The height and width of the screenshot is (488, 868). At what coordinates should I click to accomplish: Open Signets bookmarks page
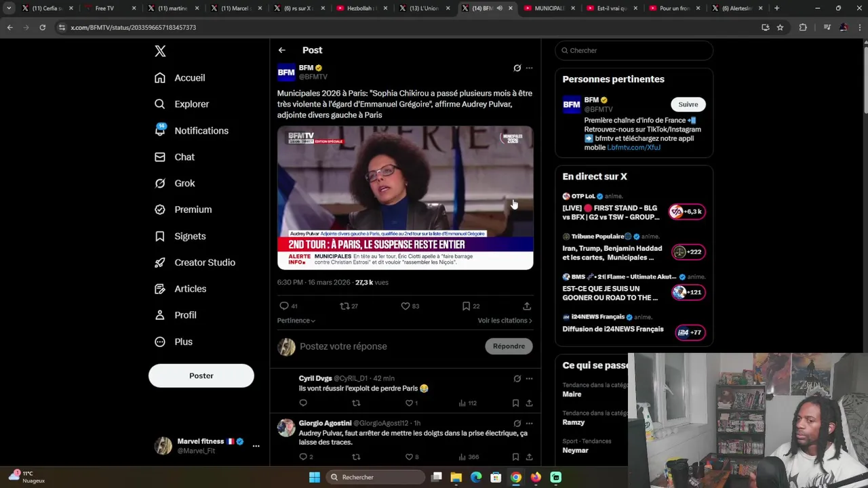click(180, 237)
